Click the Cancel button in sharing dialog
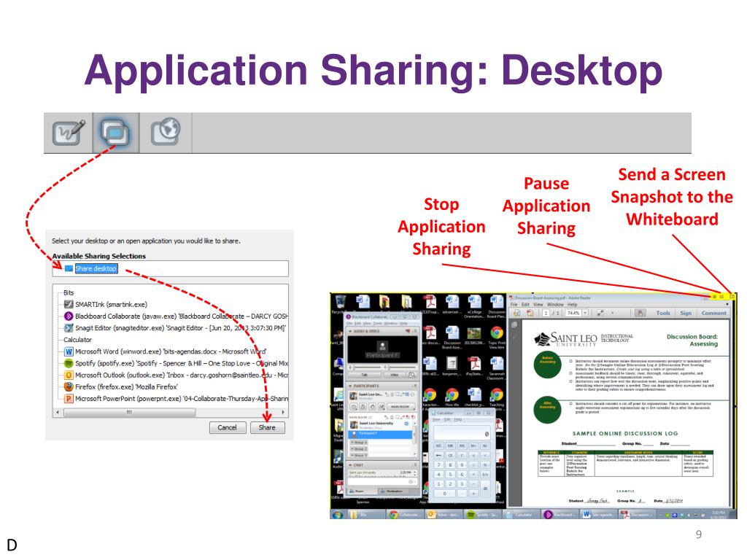The image size is (747, 560). [x=228, y=427]
